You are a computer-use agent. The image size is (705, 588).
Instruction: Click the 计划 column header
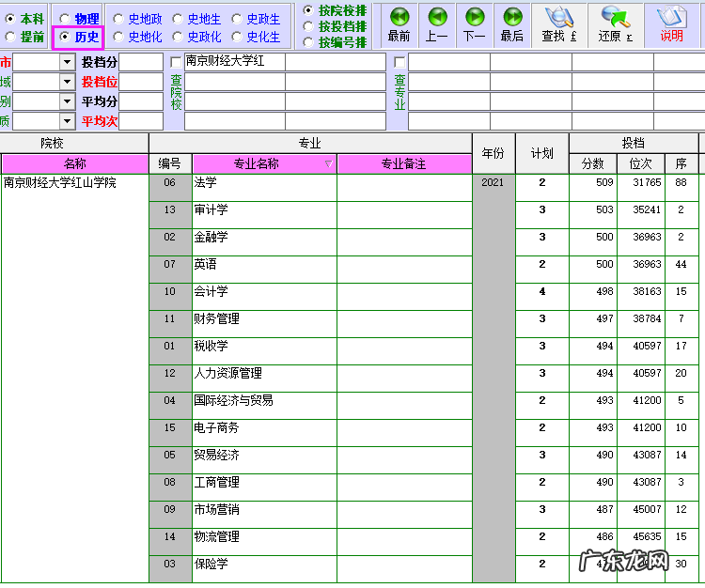click(542, 154)
